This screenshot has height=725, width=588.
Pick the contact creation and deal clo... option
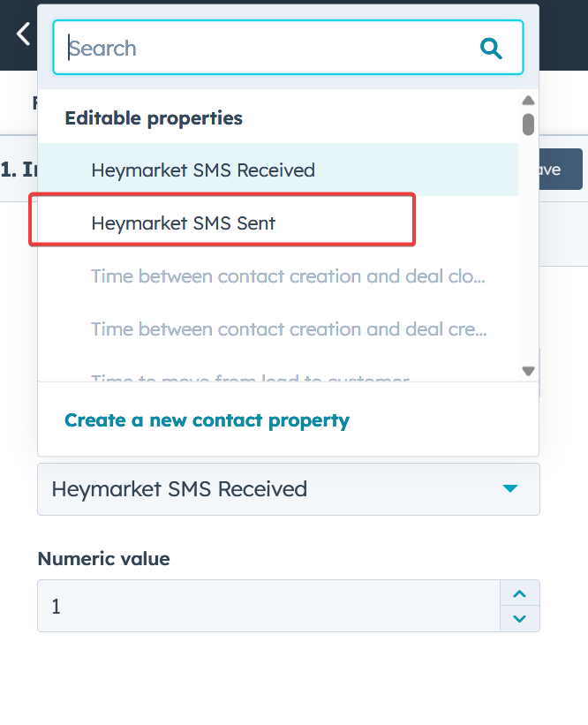(288, 276)
